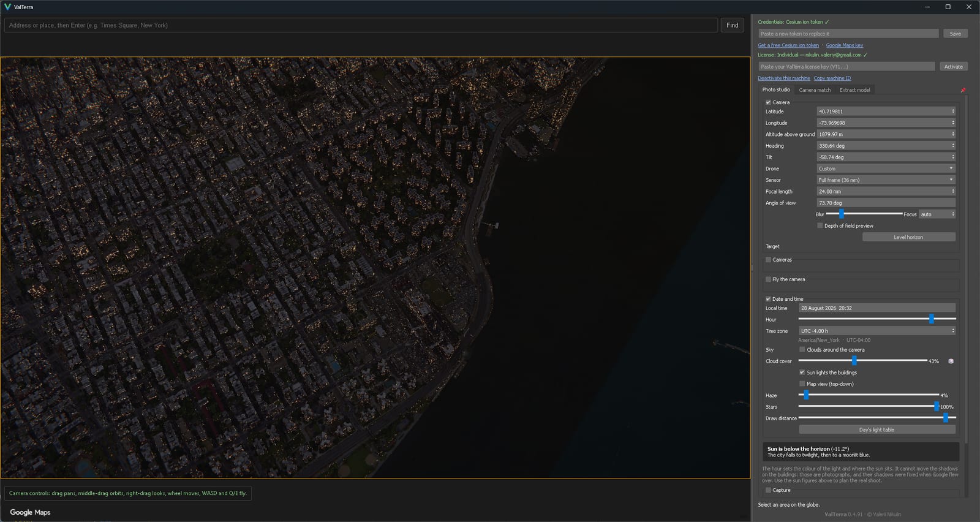Enable Clouds around the camera
Image resolution: width=980 pixels, height=522 pixels.
[802, 350]
